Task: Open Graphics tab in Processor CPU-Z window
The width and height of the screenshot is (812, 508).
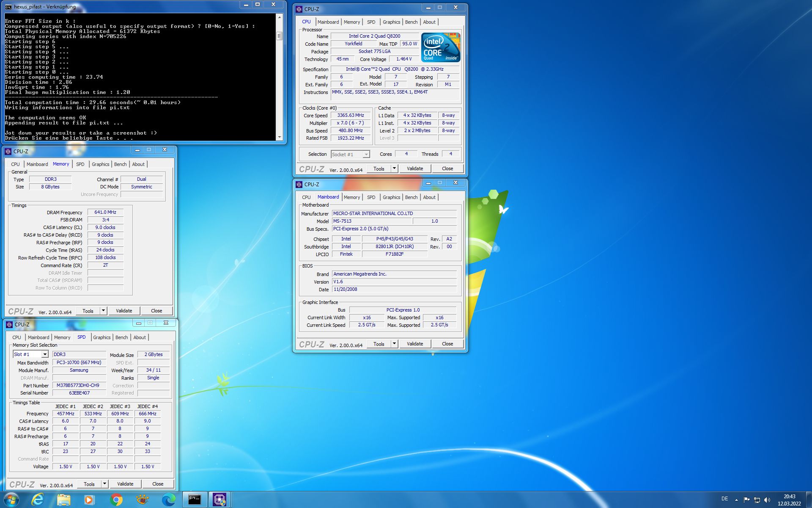Action: coord(391,22)
